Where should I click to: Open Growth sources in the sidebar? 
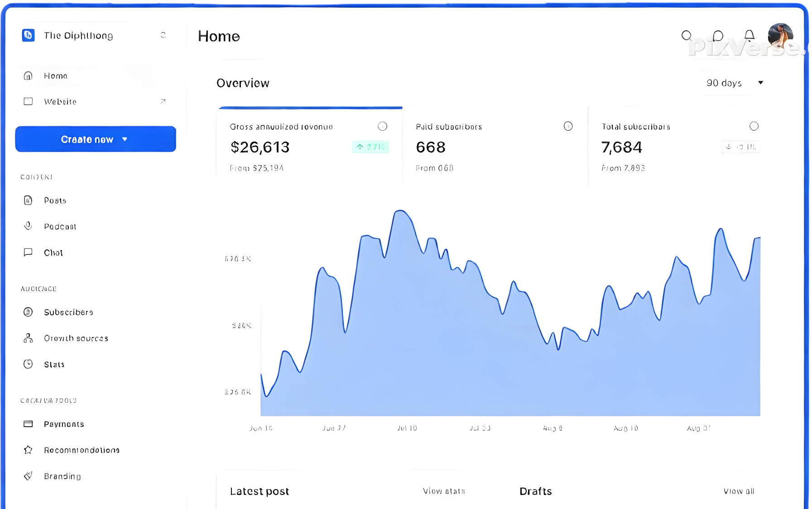click(76, 338)
